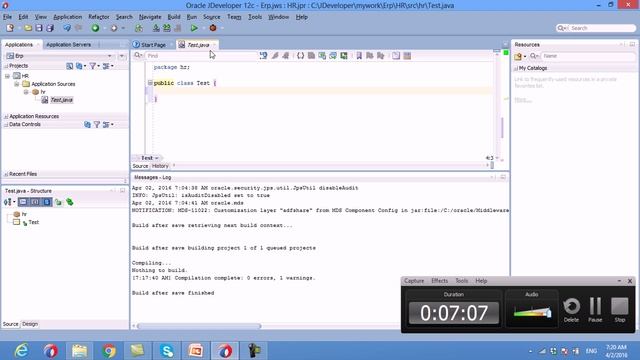Click the green Back navigation button
Screen dimensions: 640x360
click(95, 28)
